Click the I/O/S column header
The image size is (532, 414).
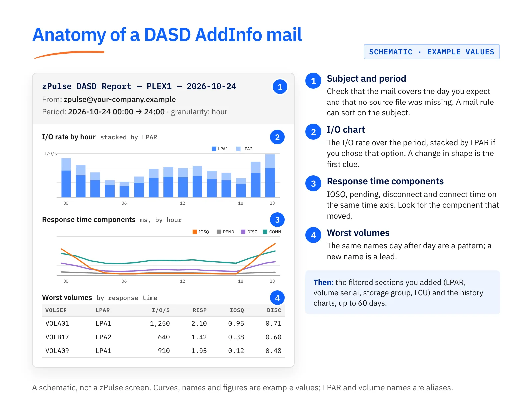pyautogui.click(x=161, y=310)
